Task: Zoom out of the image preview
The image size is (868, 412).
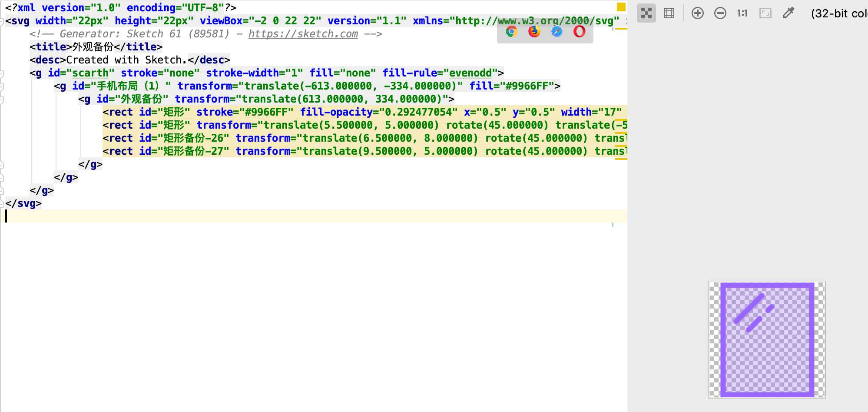Action: click(720, 13)
